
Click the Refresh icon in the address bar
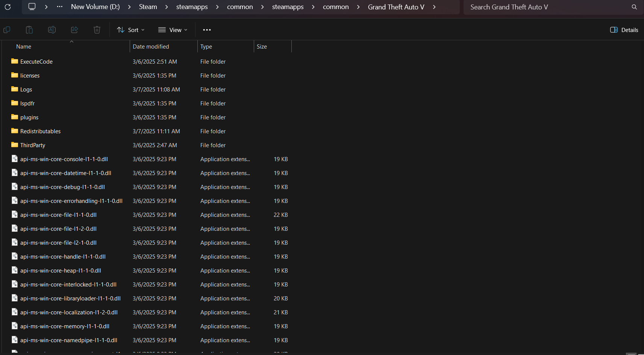8,7
